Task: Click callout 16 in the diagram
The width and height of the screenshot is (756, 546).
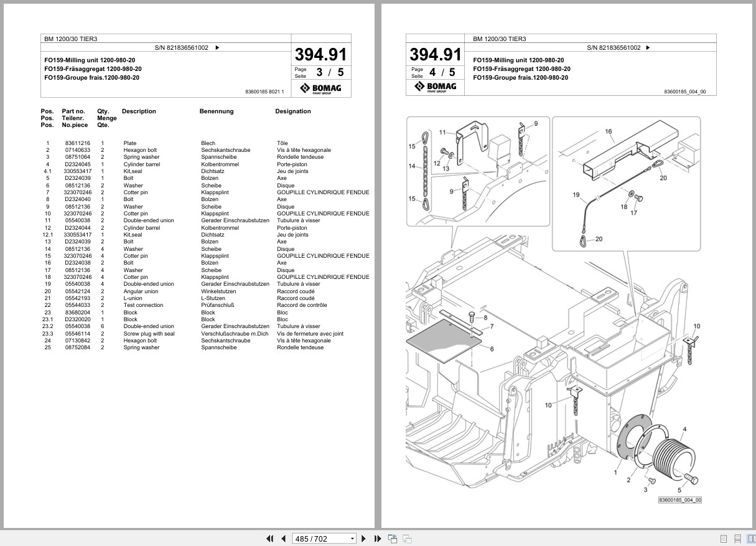Action: click(609, 131)
